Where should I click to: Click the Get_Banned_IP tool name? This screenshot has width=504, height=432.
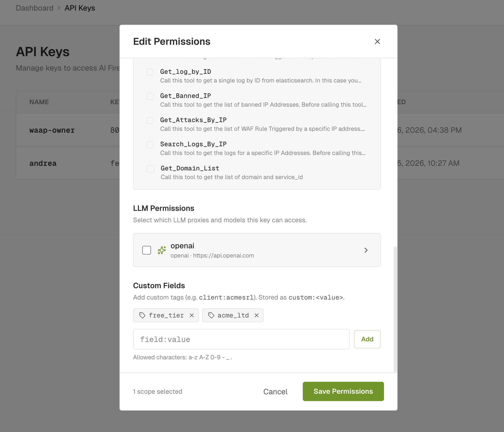pyautogui.click(x=185, y=96)
